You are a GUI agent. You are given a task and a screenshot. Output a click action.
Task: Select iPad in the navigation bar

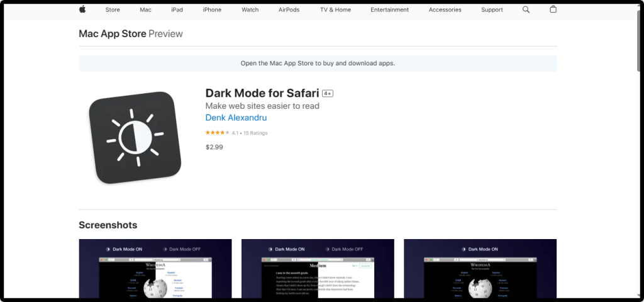coord(177,10)
